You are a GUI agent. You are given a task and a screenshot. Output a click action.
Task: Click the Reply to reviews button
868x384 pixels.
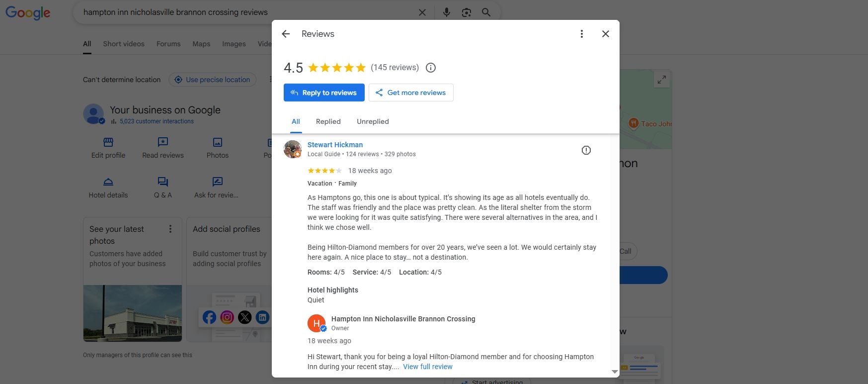324,93
